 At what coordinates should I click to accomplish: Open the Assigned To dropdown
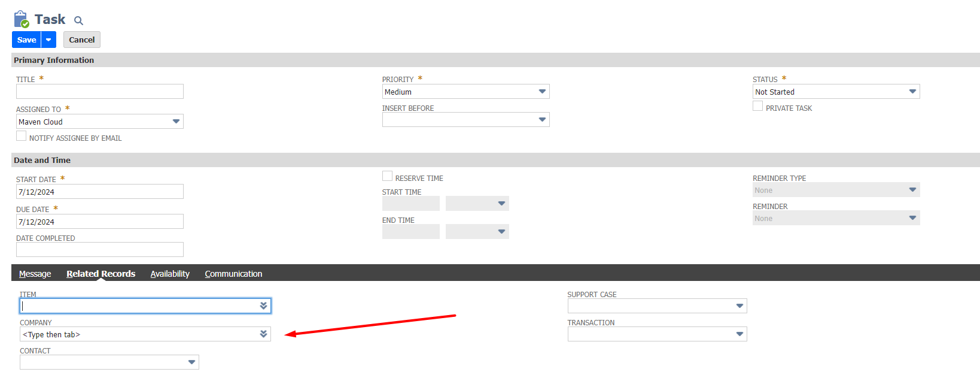(x=99, y=122)
